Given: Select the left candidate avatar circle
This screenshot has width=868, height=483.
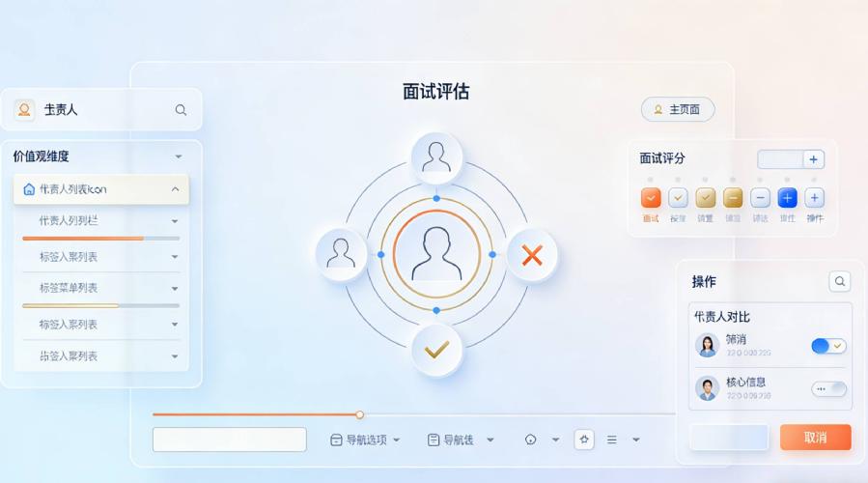Looking at the screenshot, I should tap(341, 254).
